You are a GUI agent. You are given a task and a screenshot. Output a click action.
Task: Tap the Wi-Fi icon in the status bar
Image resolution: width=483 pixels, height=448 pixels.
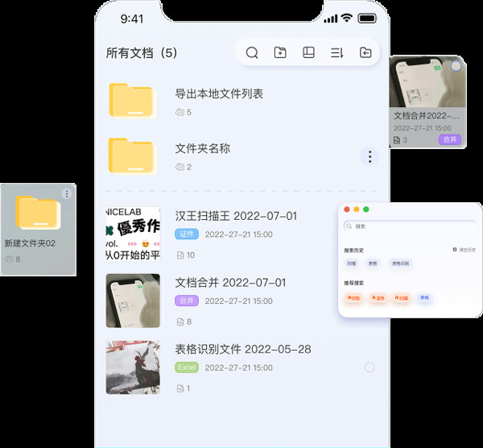click(x=347, y=18)
